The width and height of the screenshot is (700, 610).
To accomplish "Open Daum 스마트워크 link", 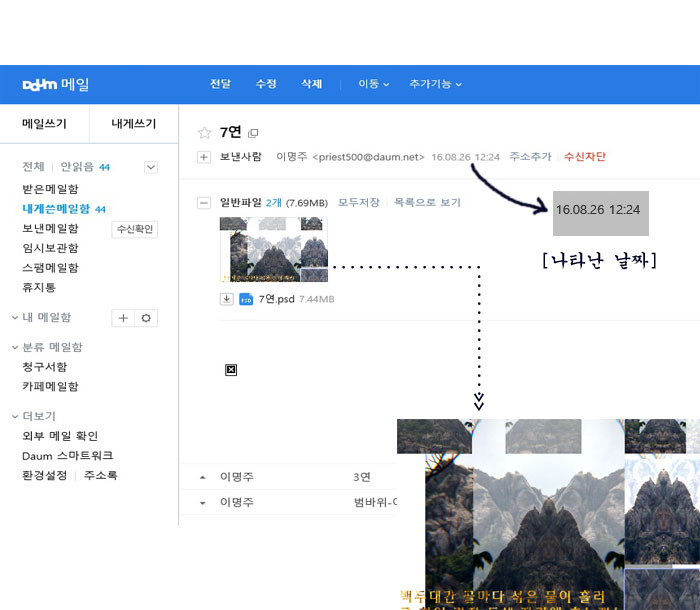I will tap(67, 456).
